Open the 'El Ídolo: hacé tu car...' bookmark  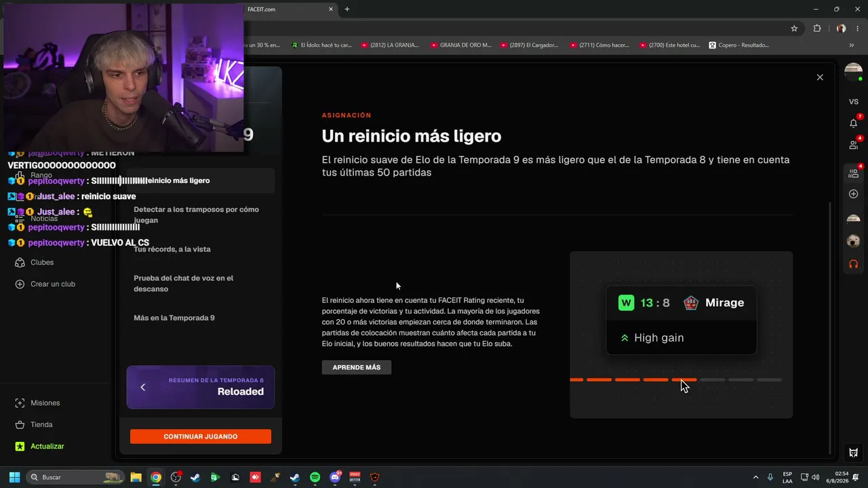pyautogui.click(x=321, y=45)
